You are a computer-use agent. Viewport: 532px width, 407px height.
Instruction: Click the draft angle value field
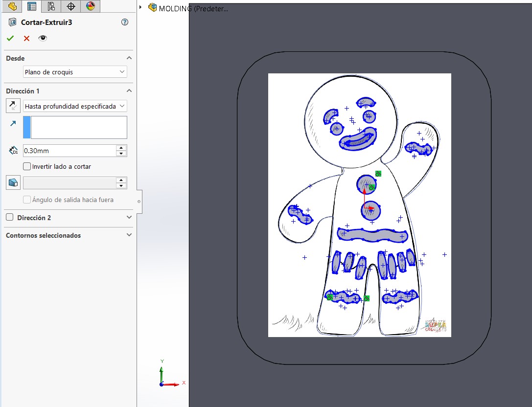tap(69, 183)
